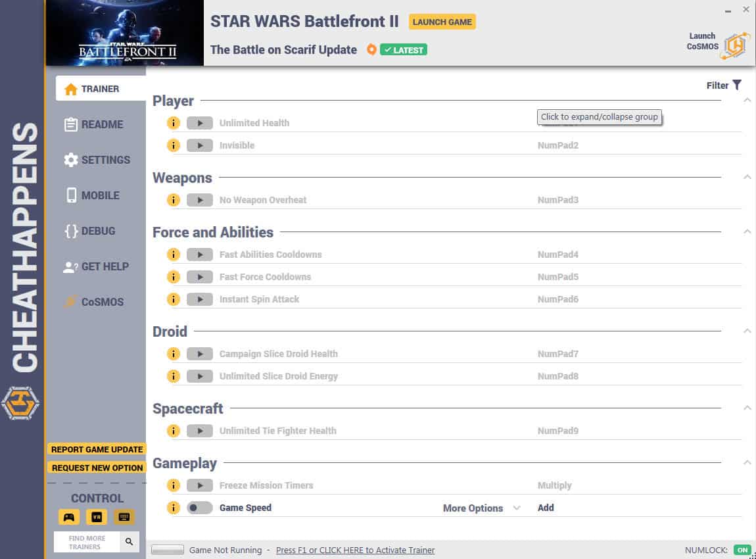Click info icon for Unlimited Tie Fighter Health
Screen dimensions: 756x559
[173, 431]
